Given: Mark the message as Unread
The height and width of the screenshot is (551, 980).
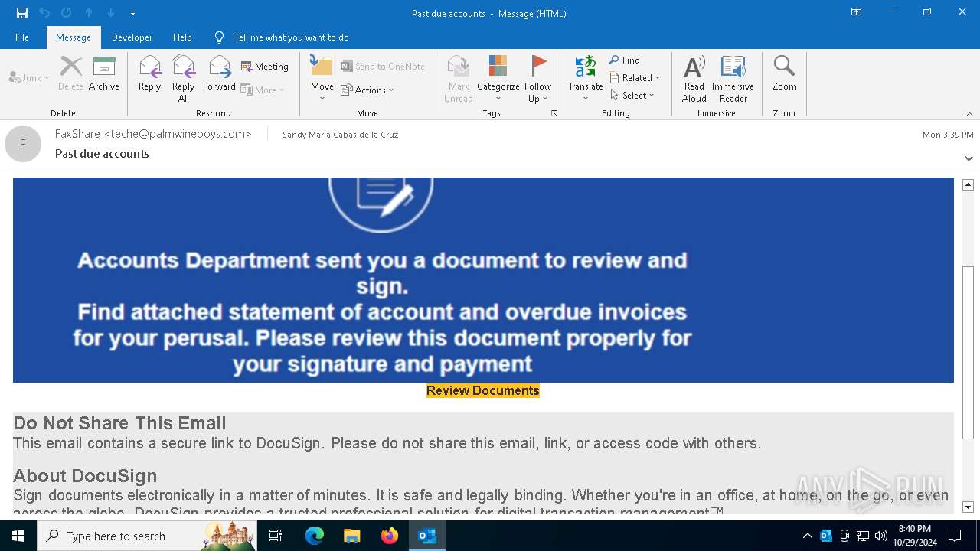Looking at the screenshot, I should [459, 79].
